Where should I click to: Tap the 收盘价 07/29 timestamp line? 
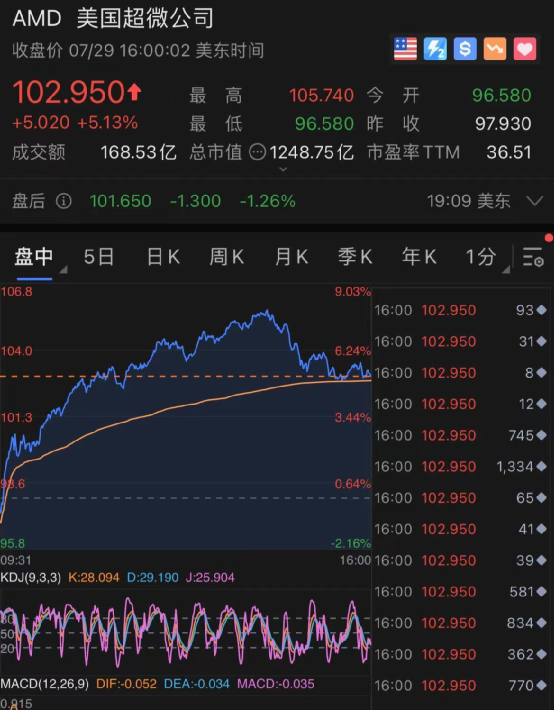click(x=138, y=50)
